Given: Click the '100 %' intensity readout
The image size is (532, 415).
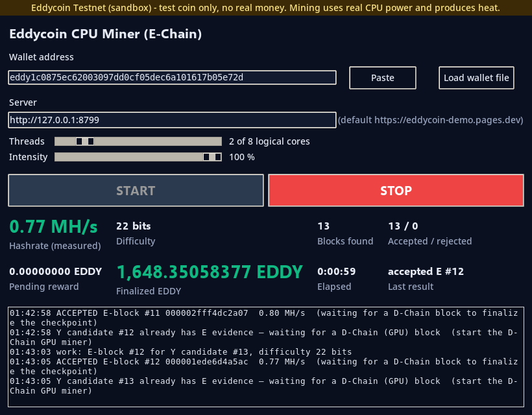Looking at the screenshot, I should pyautogui.click(x=242, y=157).
